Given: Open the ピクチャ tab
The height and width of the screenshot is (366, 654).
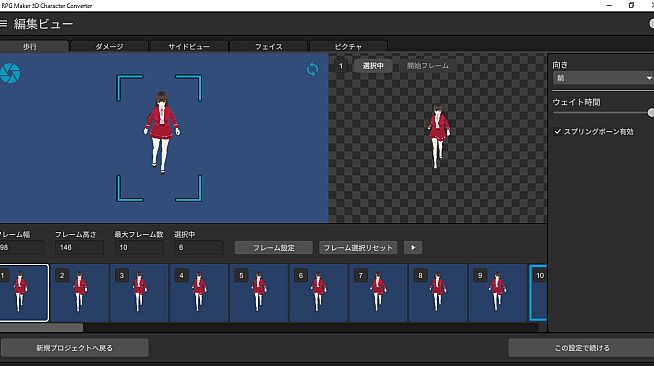Looking at the screenshot, I should 348,46.
